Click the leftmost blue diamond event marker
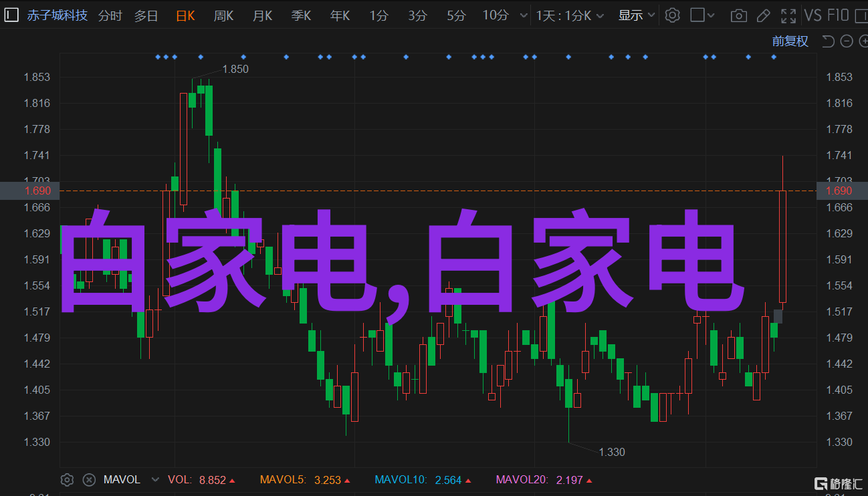Screen dimensions: 868x496 [158, 57]
